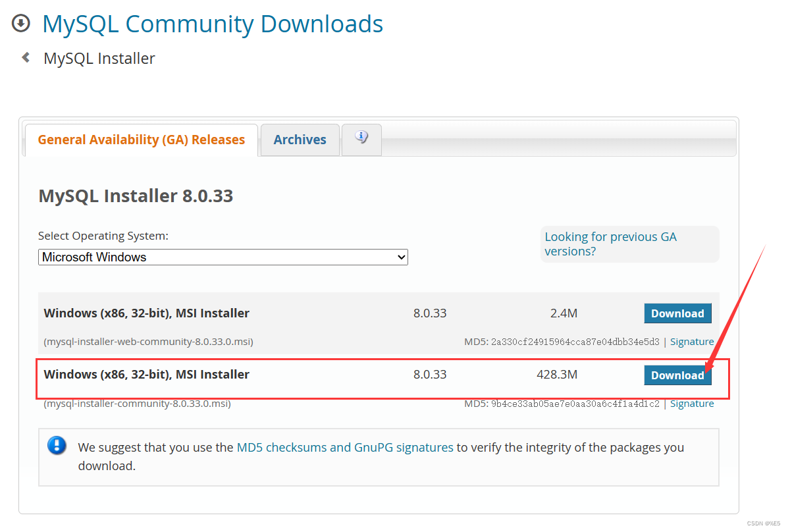Click the 2.4M file size value
The width and height of the screenshot is (790, 532).
tap(564, 313)
